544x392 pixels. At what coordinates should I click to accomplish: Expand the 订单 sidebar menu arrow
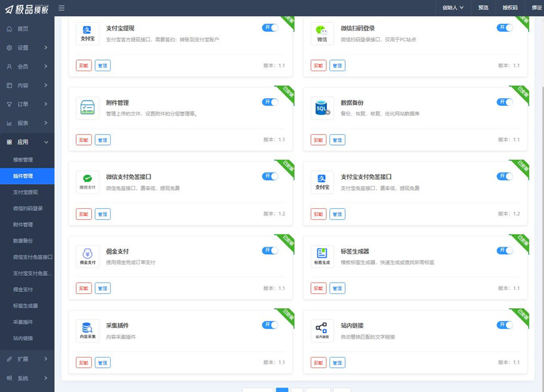tap(46, 104)
